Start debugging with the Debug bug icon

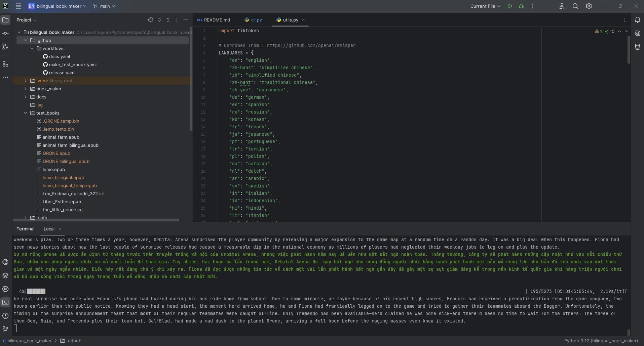(521, 6)
